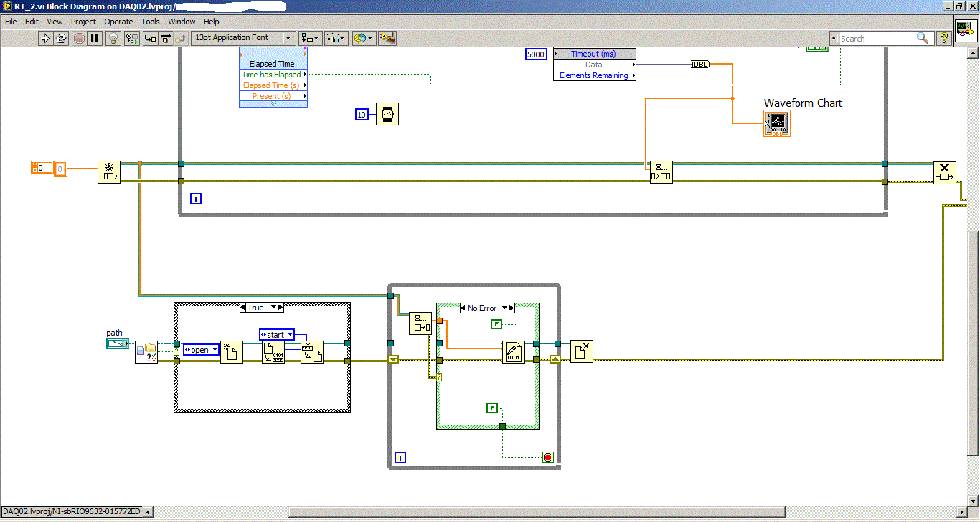Screen dimensions: 980x522
Task: Select the Get File Size node
Action: coord(273,352)
